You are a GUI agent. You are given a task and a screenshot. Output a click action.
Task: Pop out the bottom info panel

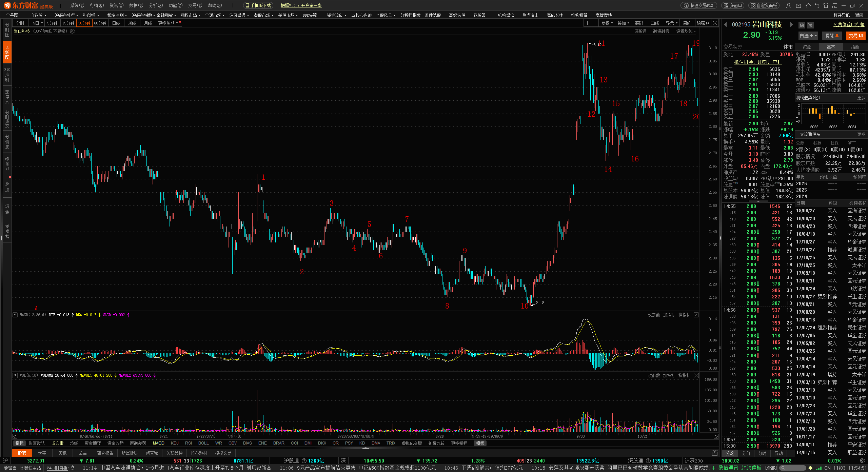714,453
